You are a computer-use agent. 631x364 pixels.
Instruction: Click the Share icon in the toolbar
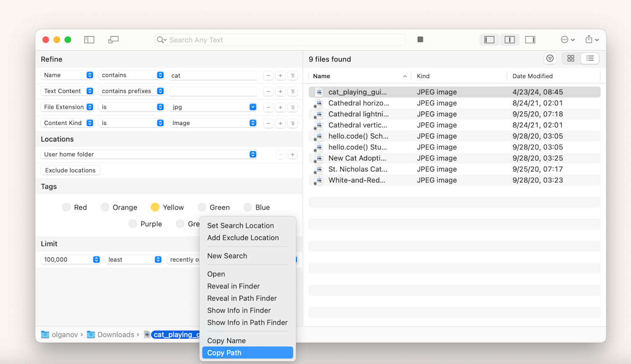[x=590, y=39]
